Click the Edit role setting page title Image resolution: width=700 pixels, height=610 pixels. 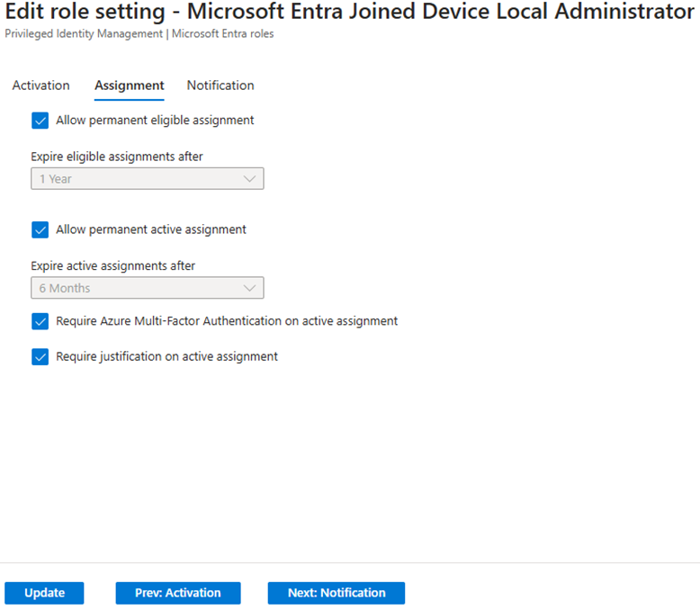[x=350, y=13]
